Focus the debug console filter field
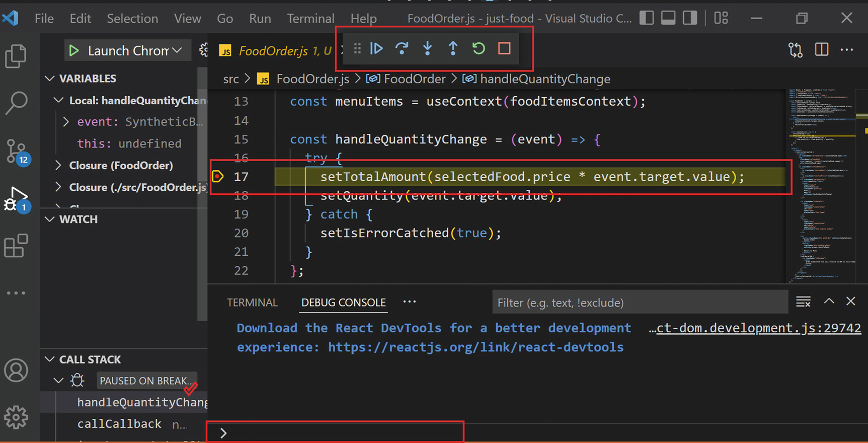Image resolution: width=868 pixels, height=443 pixels. point(639,303)
